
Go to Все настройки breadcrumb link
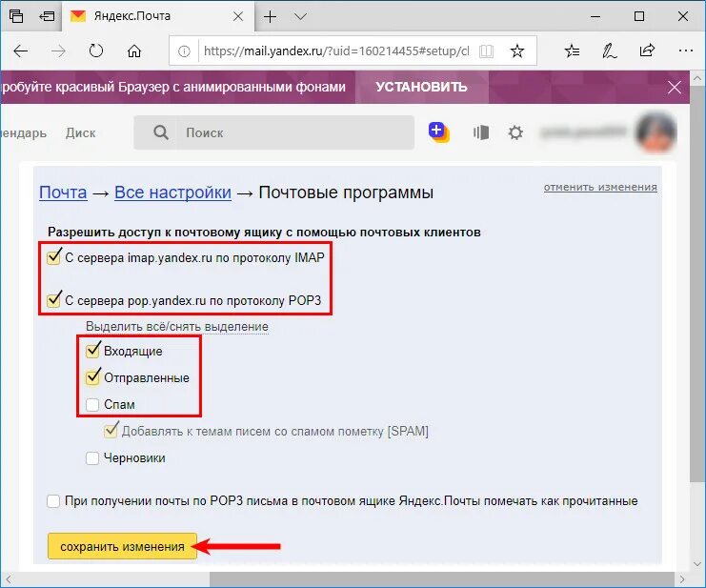point(172,193)
